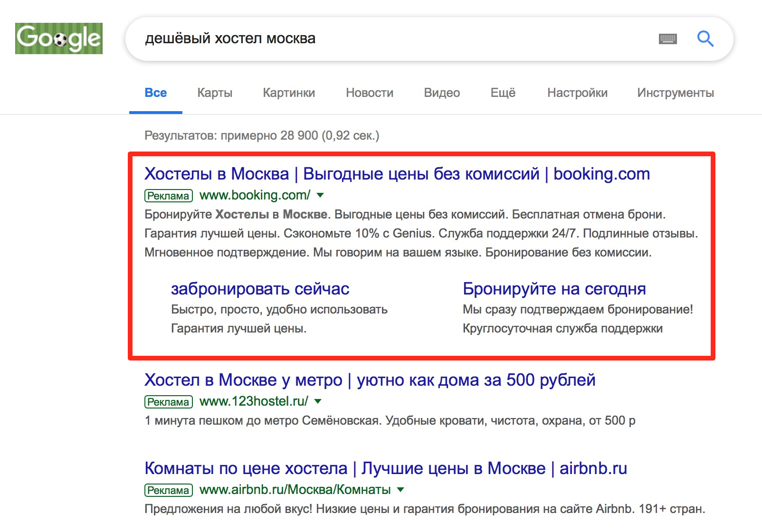Click the Google logo
Viewport: 762px width, 532px height.
click(58, 38)
